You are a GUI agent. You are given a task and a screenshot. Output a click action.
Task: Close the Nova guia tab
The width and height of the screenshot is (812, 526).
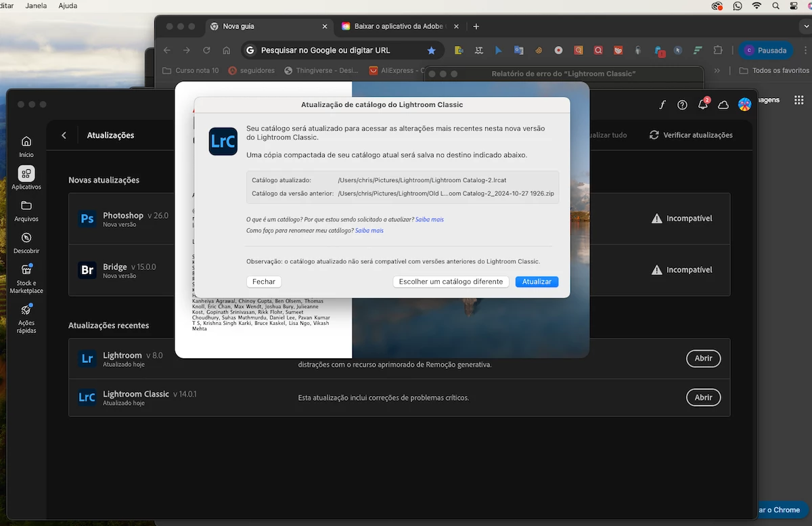click(325, 26)
